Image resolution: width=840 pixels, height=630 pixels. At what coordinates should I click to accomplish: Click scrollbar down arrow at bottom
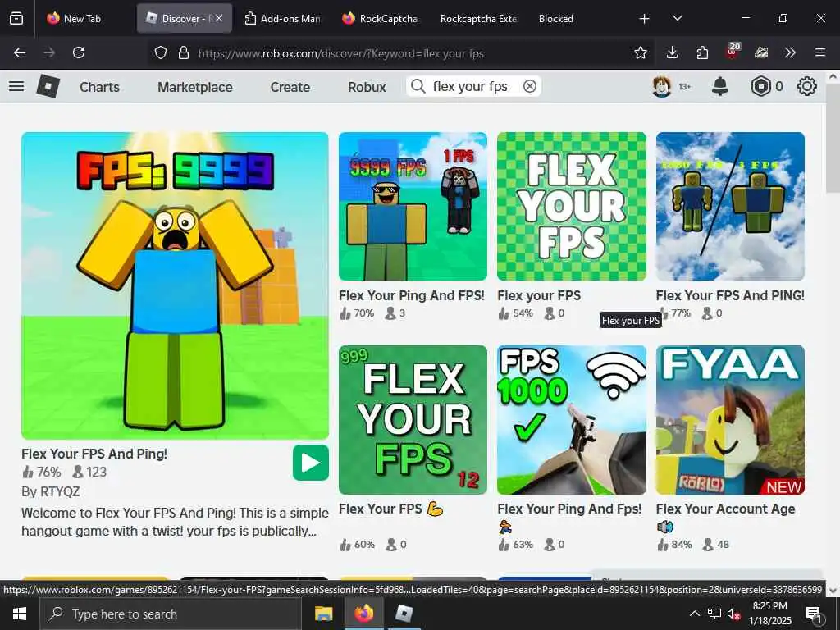coord(833,591)
